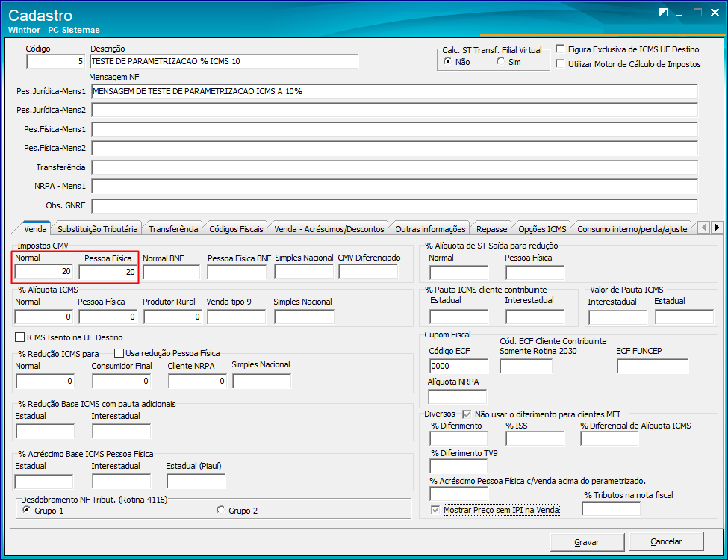Click Cód. ECF Cliente Contribuinte field
Viewport: 728px width, 560px height.
pyautogui.click(x=526, y=366)
